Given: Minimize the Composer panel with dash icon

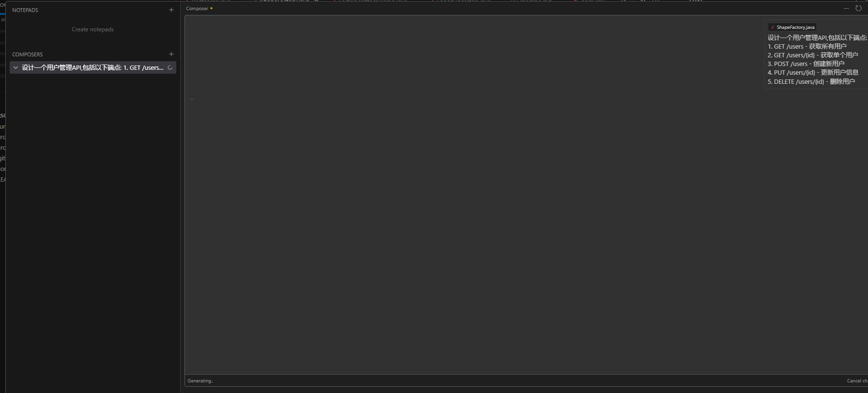Looking at the screenshot, I should pyautogui.click(x=846, y=8).
